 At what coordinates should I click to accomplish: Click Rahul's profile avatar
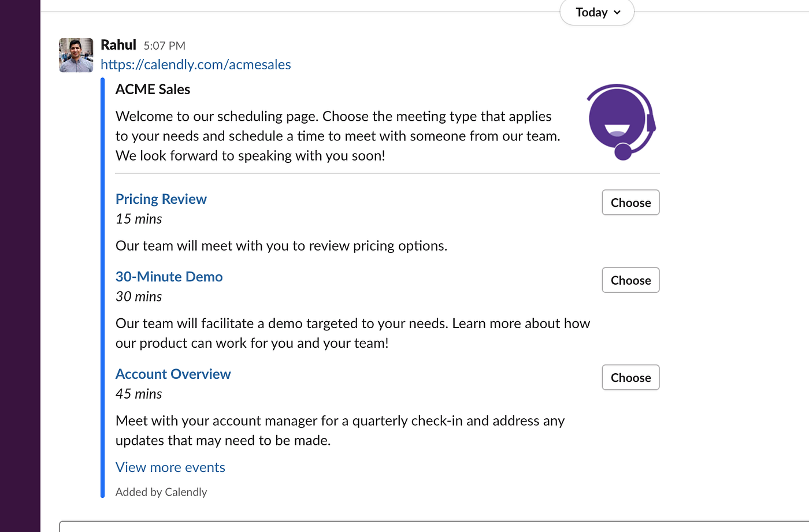[x=76, y=55]
